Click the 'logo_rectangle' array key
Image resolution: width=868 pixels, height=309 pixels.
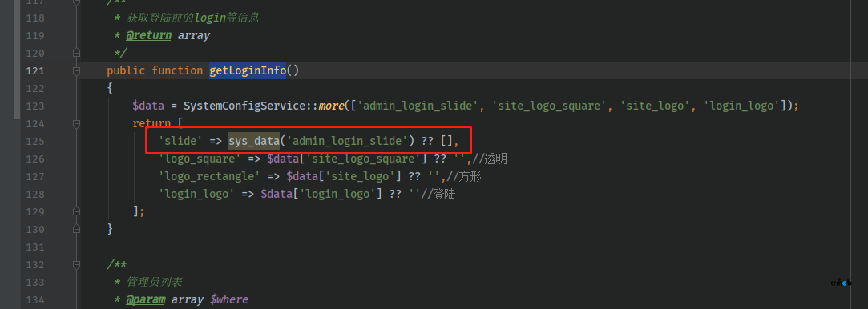point(209,176)
